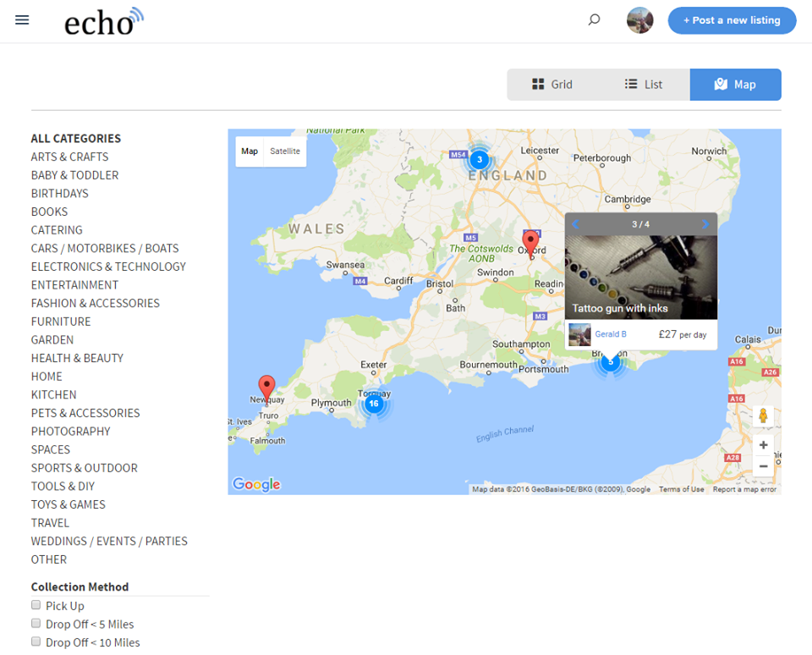Screen dimensions: 812x655
Task: Open Pets & Accessories category
Action: point(85,413)
